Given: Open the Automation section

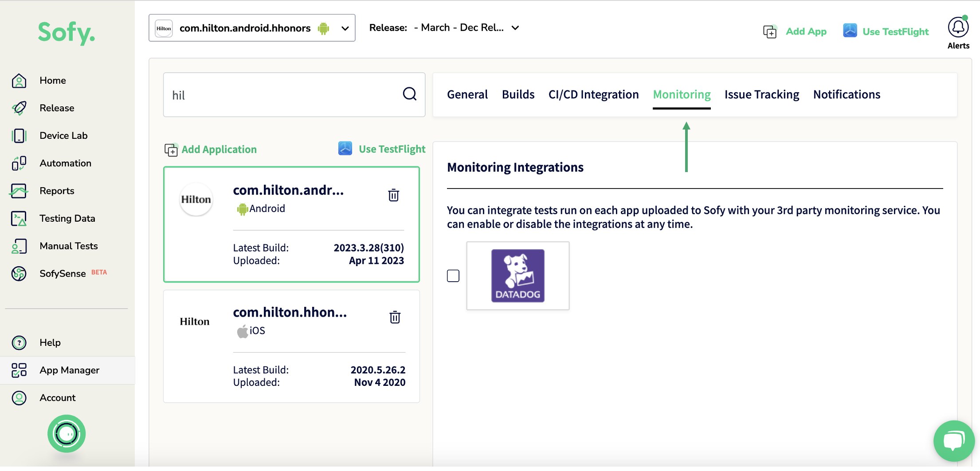Looking at the screenshot, I should click(65, 163).
